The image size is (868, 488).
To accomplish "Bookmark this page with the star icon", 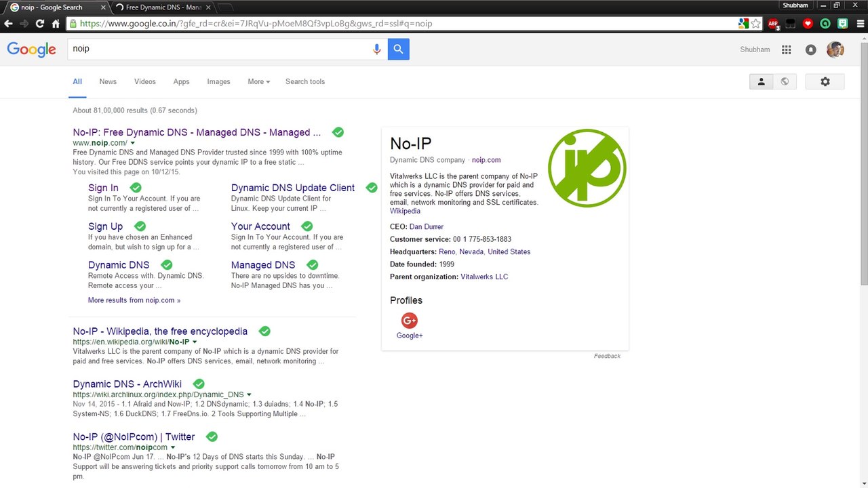I will coord(756,23).
